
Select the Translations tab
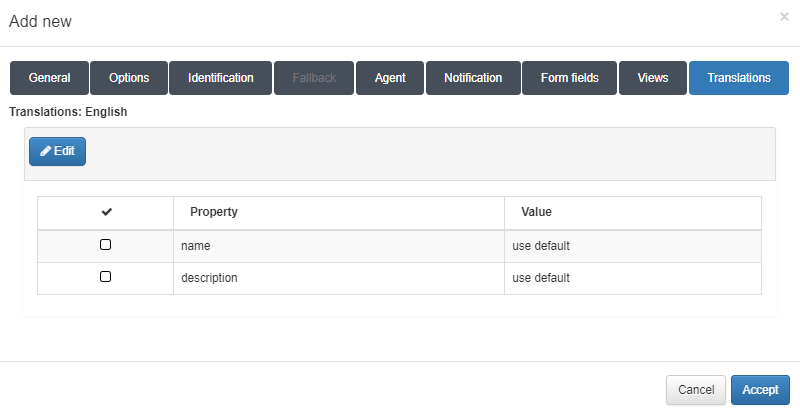click(x=739, y=78)
